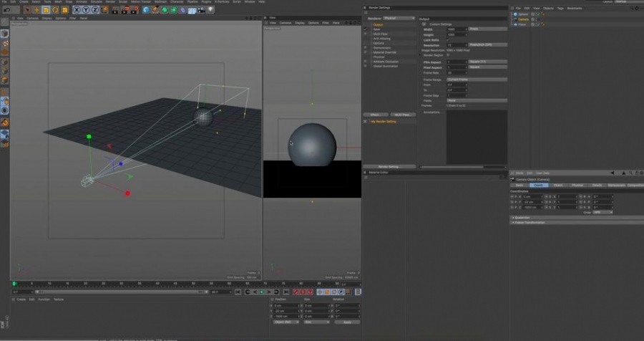644x341 pixels.
Task: Click the Camera object icon in toolbar
Action: (x=201, y=9)
